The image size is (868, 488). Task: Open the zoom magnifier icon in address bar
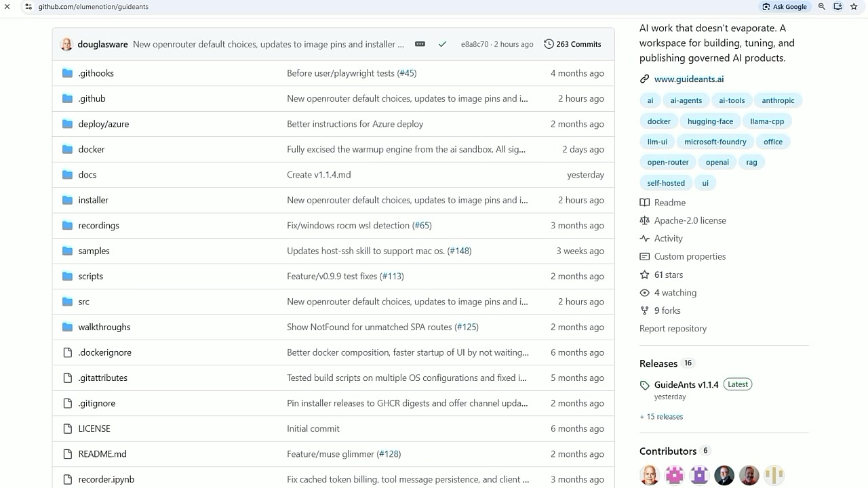coord(821,7)
